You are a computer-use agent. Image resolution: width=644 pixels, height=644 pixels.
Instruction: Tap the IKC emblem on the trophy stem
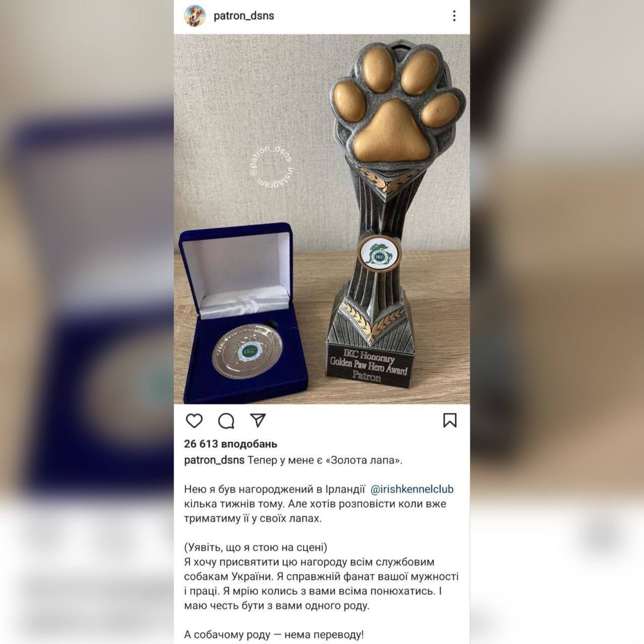click(378, 253)
